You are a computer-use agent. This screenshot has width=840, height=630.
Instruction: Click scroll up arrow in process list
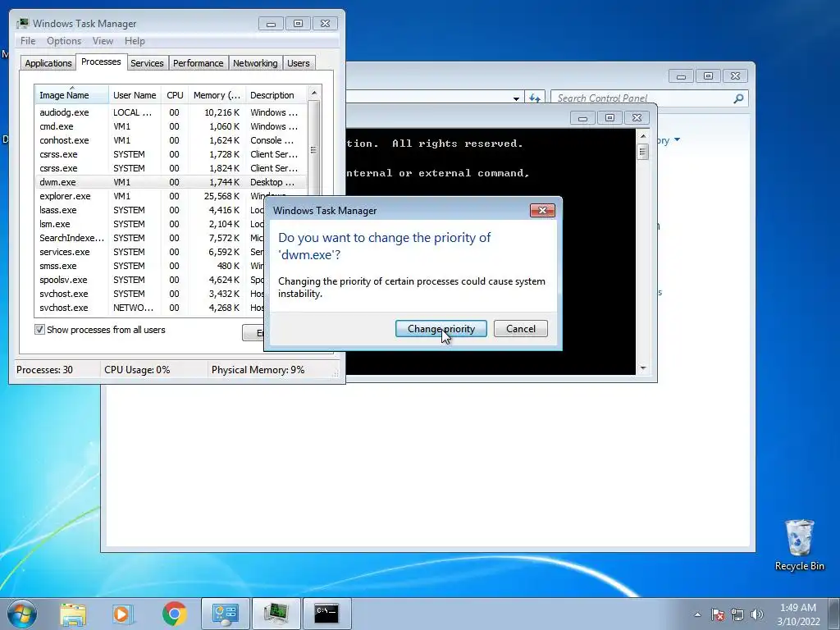[x=314, y=93]
